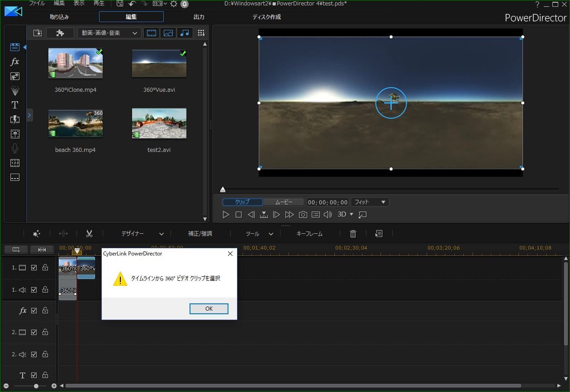
Task: Click the 補正/強調 button
Action: pos(200,234)
